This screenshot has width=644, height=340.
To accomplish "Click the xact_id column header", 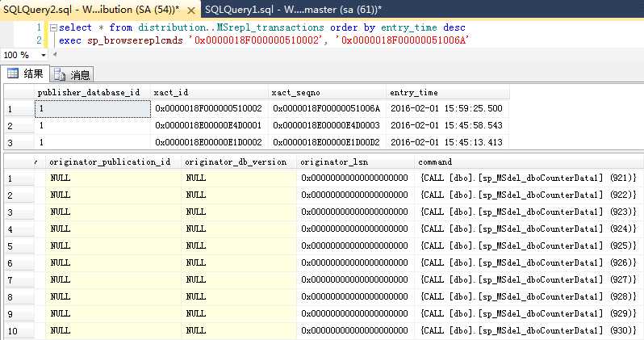I will (210, 93).
